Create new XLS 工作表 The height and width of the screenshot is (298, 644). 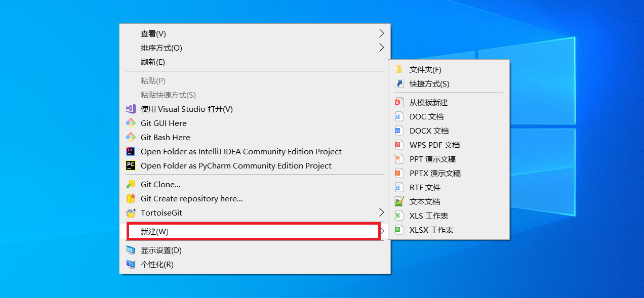449,216
